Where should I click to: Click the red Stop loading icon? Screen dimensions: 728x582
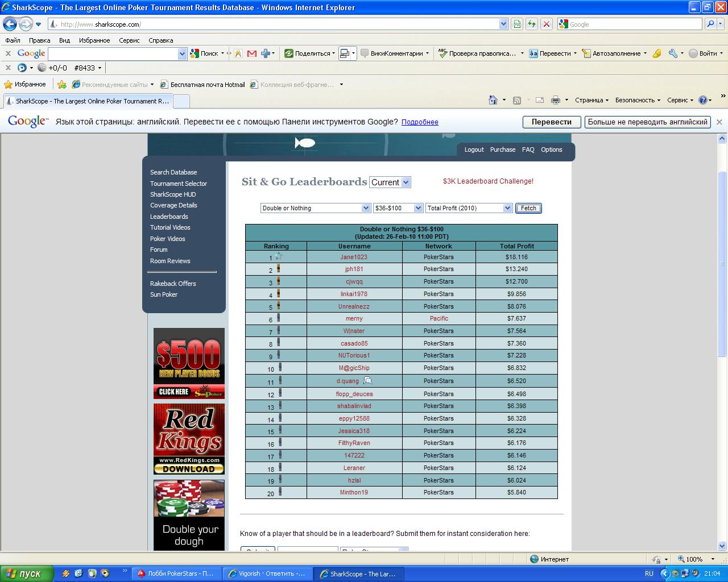(546, 24)
